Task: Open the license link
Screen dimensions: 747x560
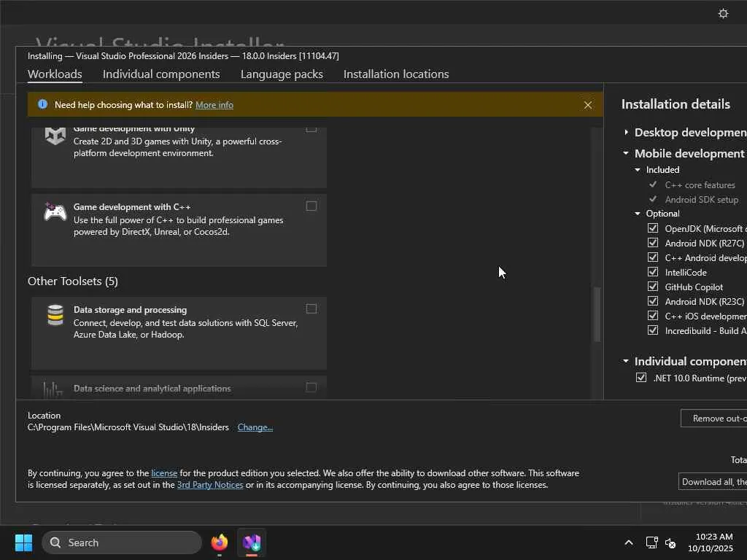Action: point(164,472)
